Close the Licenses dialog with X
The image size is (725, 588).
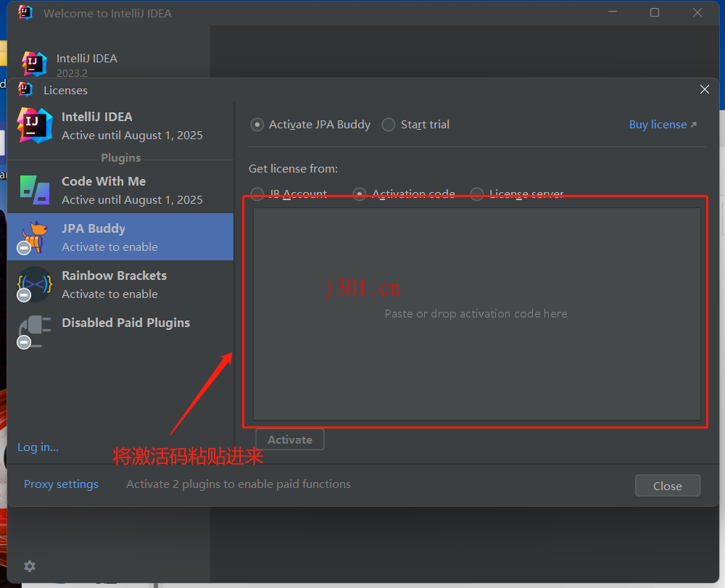pyautogui.click(x=704, y=90)
